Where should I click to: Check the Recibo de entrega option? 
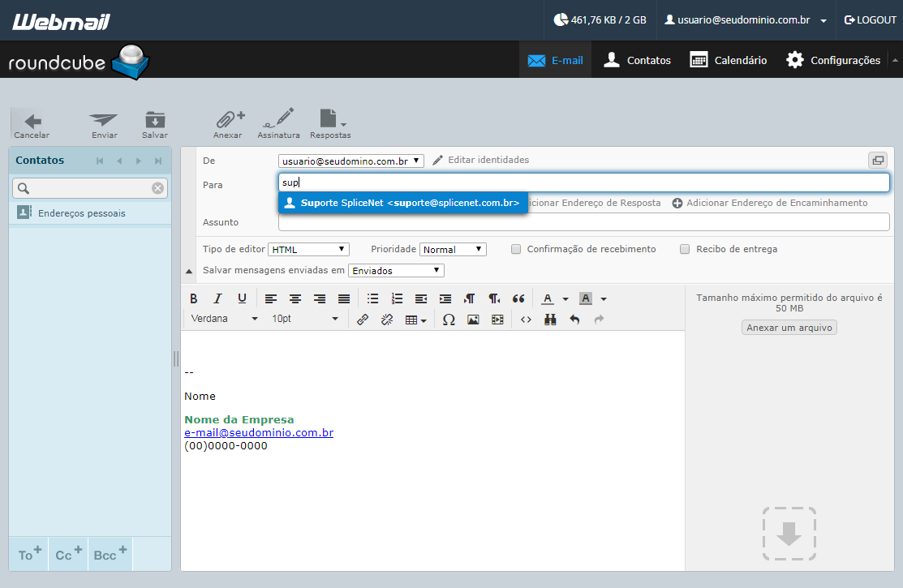coord(685,249)
